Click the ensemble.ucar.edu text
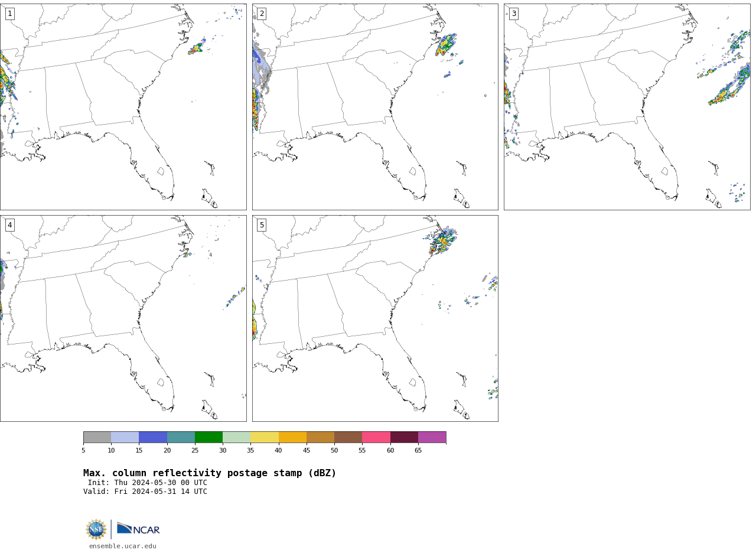756x553 pixels. [x=123, y=547]
